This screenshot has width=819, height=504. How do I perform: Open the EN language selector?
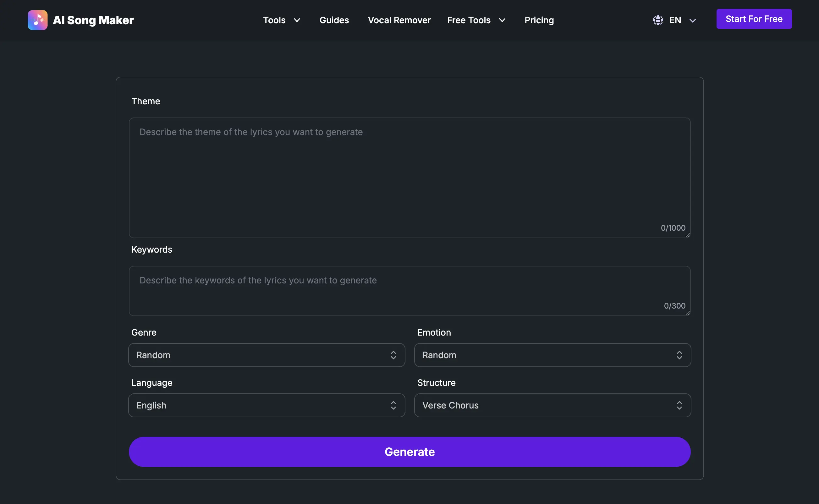[x=674, y=20]
